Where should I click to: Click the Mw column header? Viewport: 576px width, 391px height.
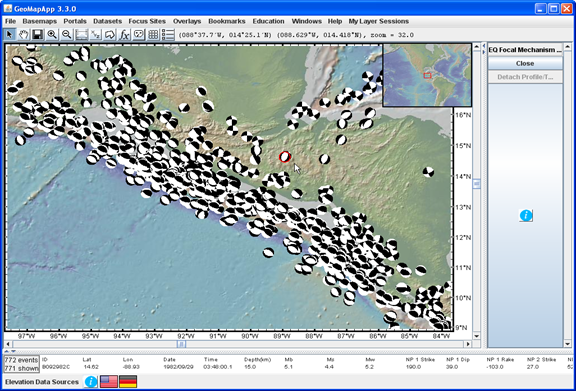pyautogui.click(x=370, y=359)
